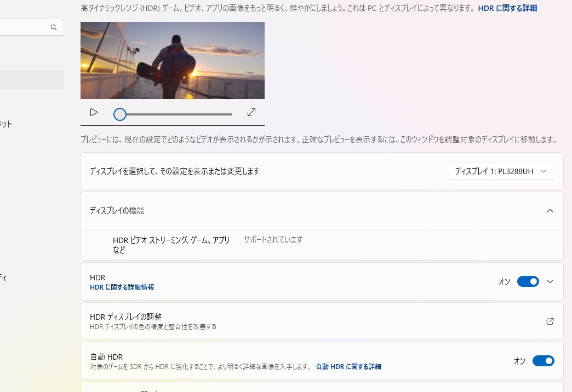Click the video progress slider
The height and width of the screenshot is (392, 572).
pos(173,114)
